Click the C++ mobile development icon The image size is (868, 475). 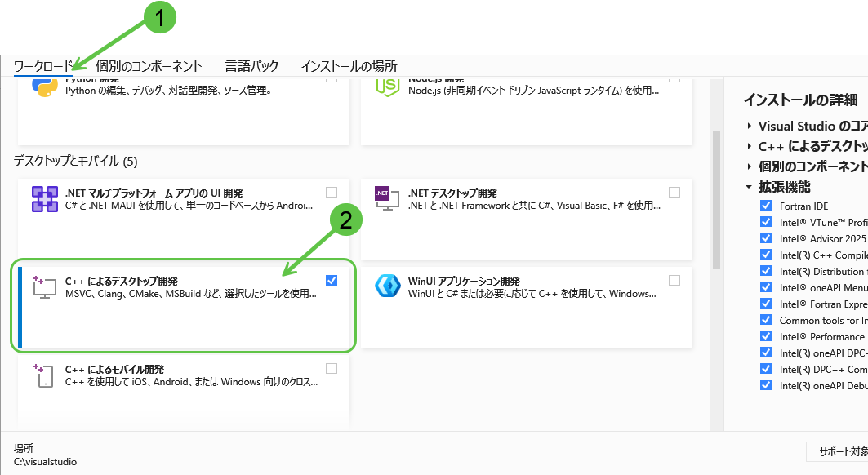(x=44, y=375)
